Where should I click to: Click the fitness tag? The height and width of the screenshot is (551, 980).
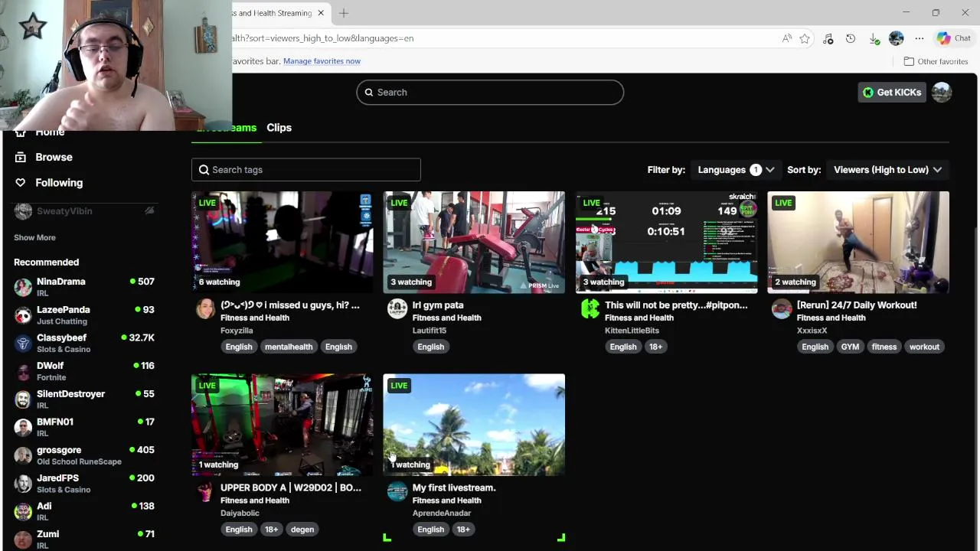884,347
